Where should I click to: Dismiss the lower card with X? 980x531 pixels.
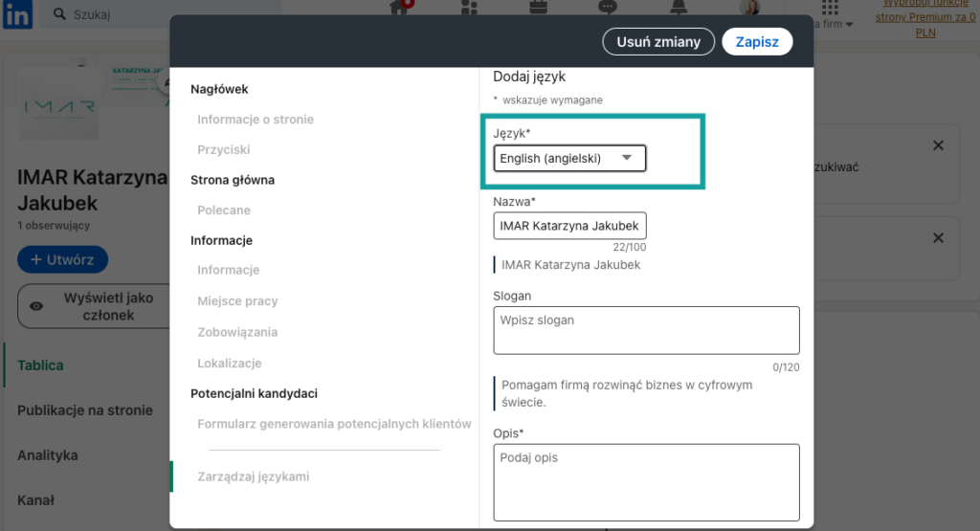coord(938,238)
